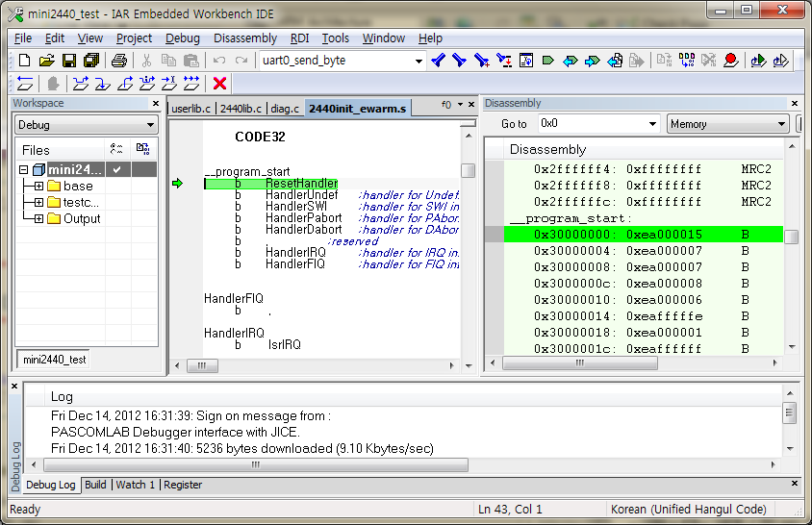Click the Find checkmark icon next to search box

pyautogui.click(x=438, y=61)
